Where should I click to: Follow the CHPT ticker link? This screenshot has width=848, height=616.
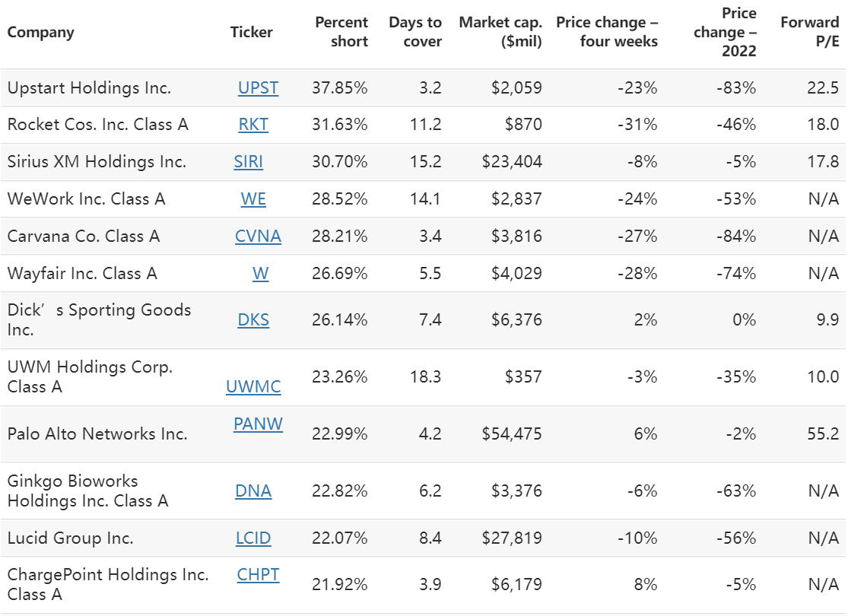click(x=258, y=574)
